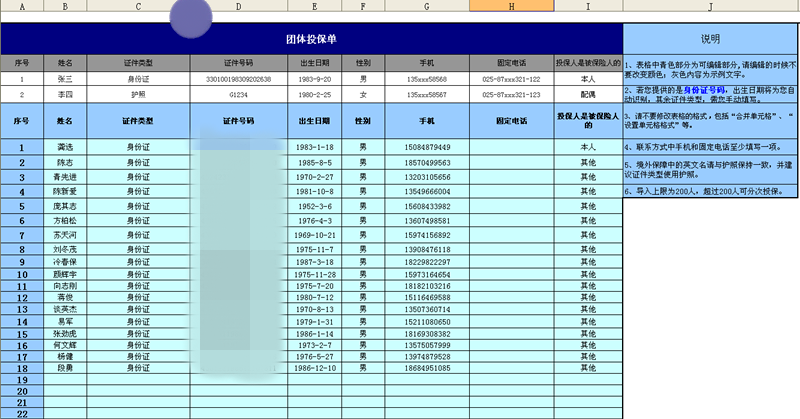Select column header A
This screenshot has width=800, height=419.
pos(22,6)
